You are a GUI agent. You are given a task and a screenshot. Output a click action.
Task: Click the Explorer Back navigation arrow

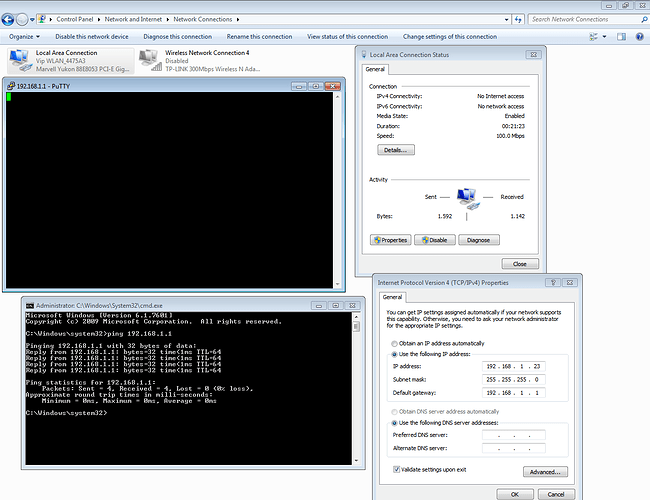tap(8, 19)
